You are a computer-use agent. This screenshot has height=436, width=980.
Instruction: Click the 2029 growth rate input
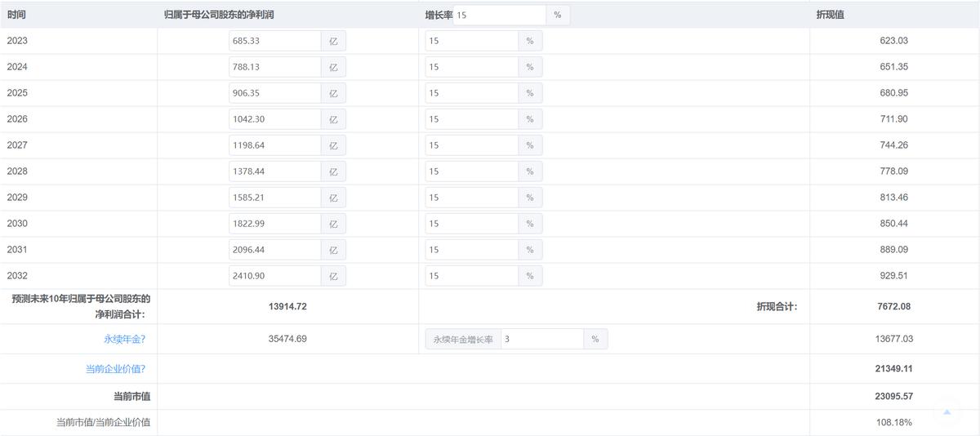tap(471, 198)
